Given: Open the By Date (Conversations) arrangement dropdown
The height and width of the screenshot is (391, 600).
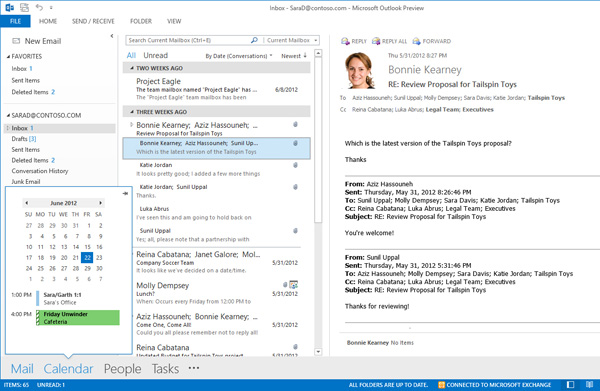Looking at the screenshot, I should pos(238,56).
